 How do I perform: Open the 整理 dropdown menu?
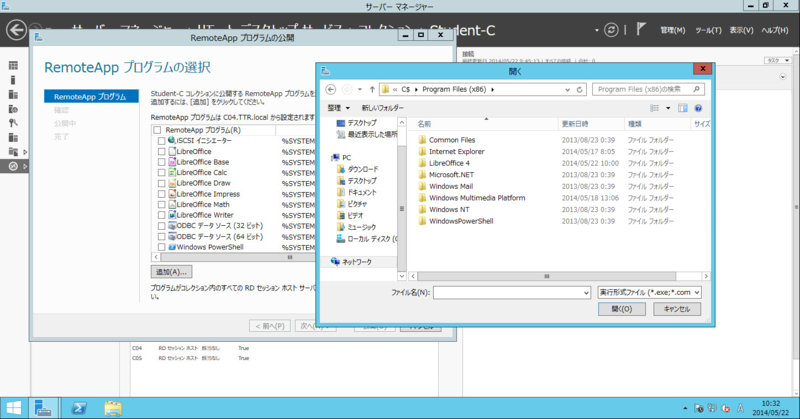pos(339,108)
